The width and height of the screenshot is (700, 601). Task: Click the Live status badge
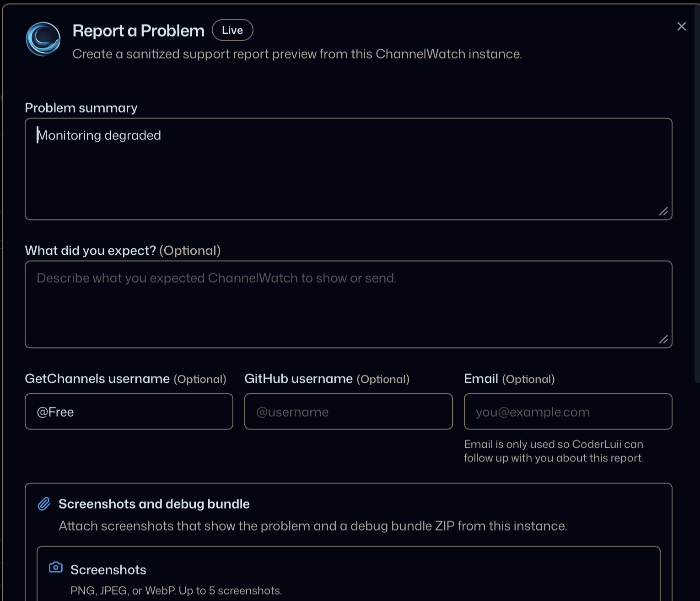[232, 30]
